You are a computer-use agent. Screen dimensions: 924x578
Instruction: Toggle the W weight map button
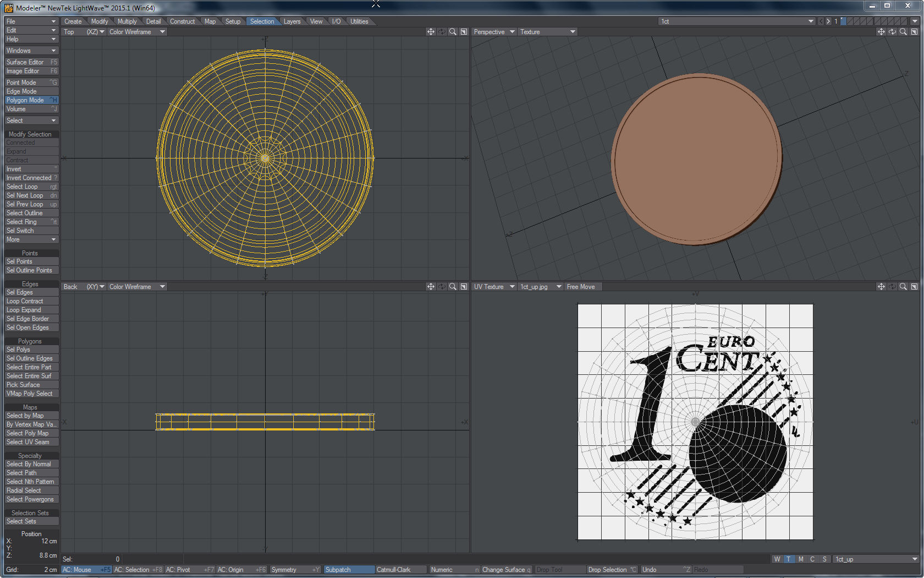click(x=777, y=559)
